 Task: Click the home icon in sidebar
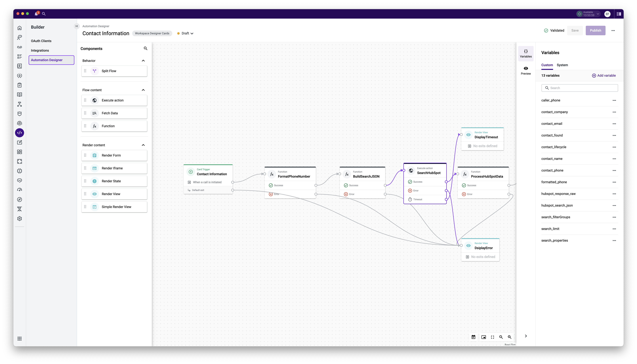click(x=20, y=28)
